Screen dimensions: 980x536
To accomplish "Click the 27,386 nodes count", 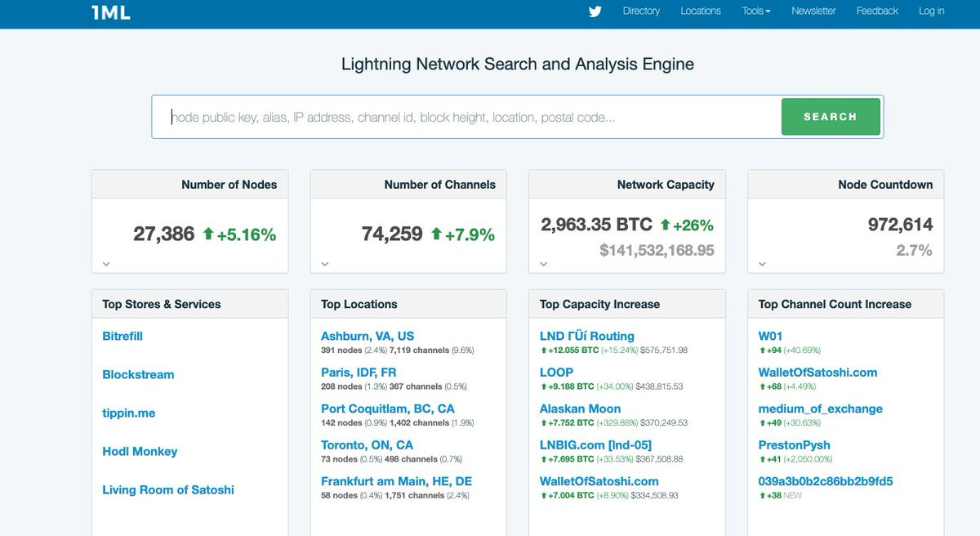I will pos(164,234).
